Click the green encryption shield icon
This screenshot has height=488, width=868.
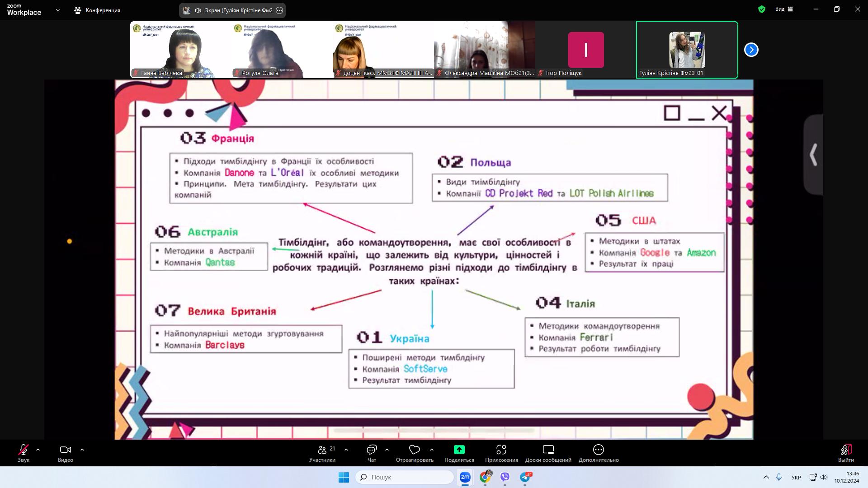click(762, 9)
